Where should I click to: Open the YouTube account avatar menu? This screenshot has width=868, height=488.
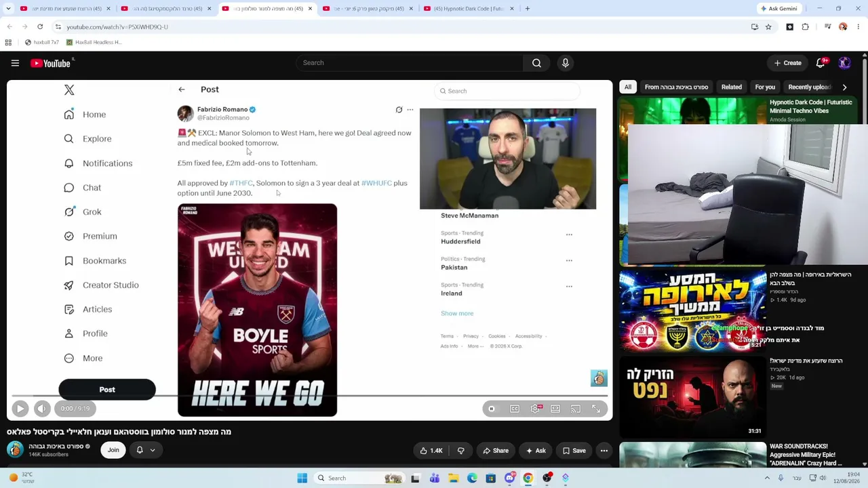[844, 63]
